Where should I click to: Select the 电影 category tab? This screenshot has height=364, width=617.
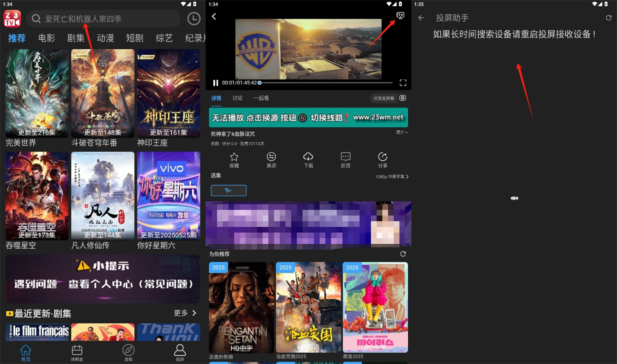47,38
